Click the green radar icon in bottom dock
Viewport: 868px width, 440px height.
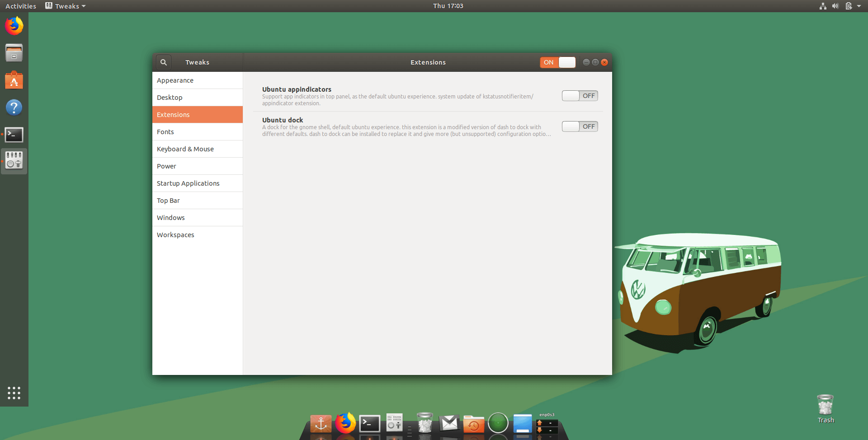[x=498, y=423]
